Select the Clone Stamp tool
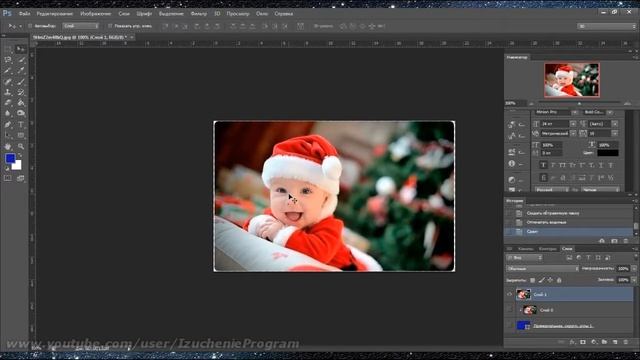The width and height of the screenshot is (640, 360). pos(8,92)
